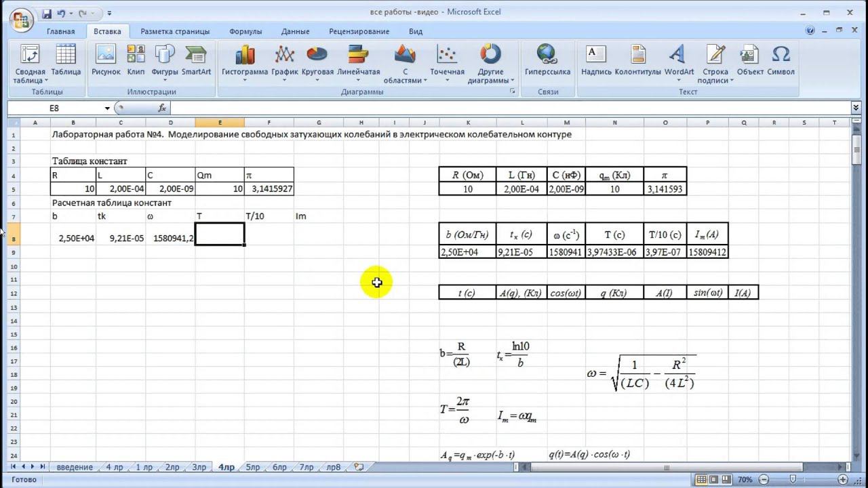Switch to Page Layout view button
This screenshot has height=488, width=868.
point(714,479)
